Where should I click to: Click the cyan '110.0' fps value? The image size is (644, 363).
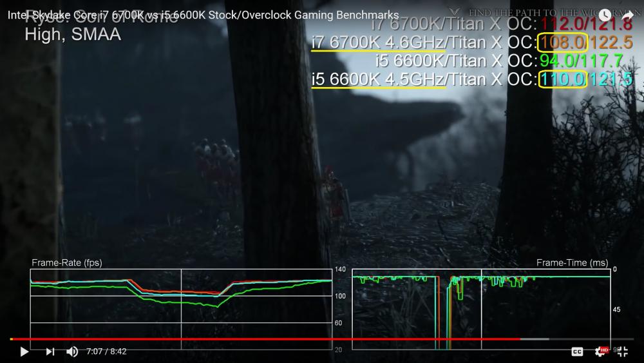(563, 79)
